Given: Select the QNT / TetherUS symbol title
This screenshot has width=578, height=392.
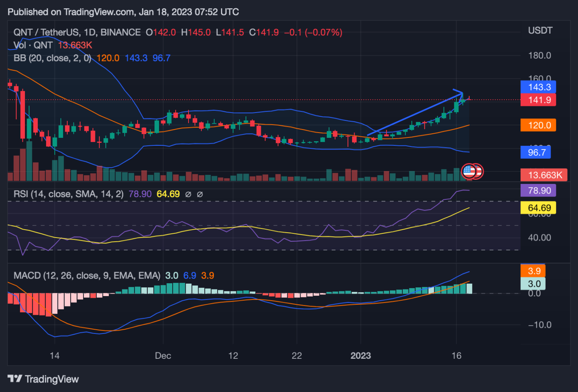Looking at the screenshot, I should pos(77,32).
